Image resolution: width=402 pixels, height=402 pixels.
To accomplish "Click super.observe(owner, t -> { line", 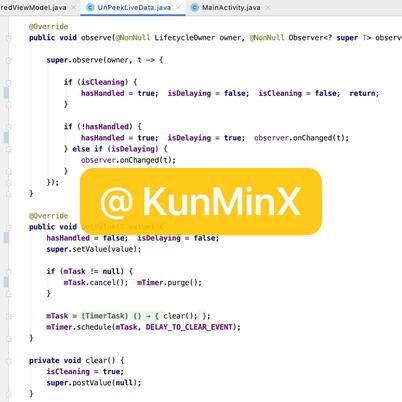I will point(105,60).
